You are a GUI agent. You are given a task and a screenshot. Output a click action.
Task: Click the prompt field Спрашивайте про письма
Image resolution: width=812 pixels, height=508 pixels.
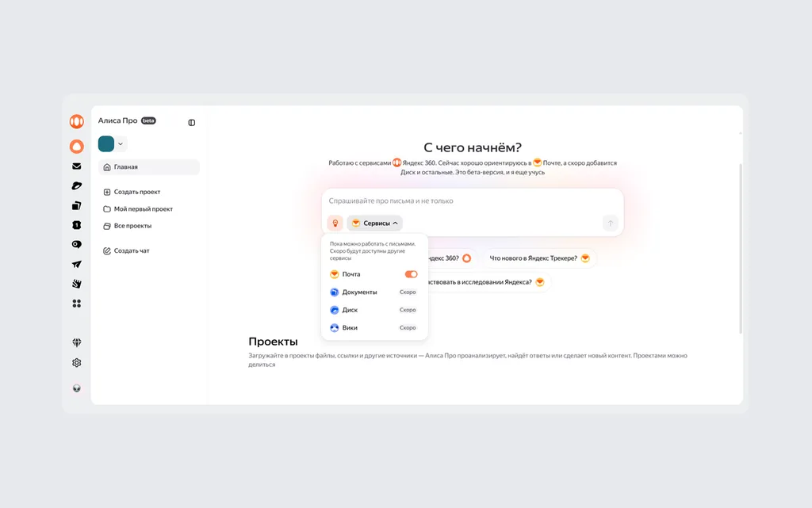(x=473, y=201)
